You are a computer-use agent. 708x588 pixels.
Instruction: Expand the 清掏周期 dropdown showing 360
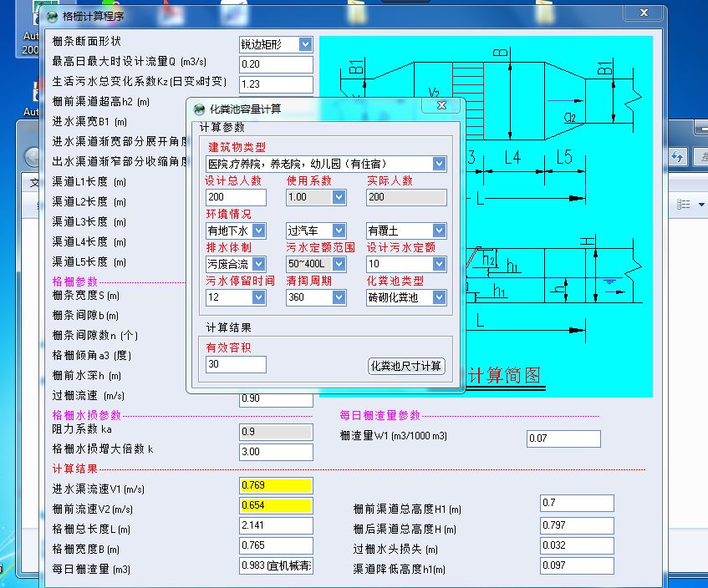coord(339,297)
